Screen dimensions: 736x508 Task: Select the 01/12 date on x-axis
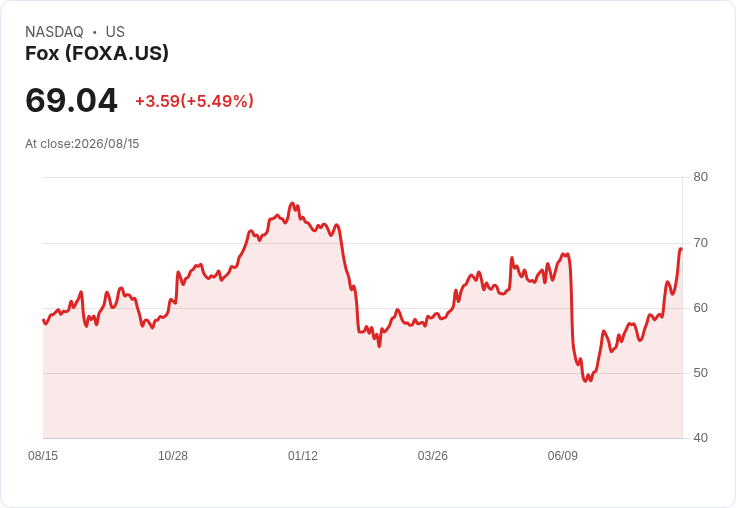point(303,455)
